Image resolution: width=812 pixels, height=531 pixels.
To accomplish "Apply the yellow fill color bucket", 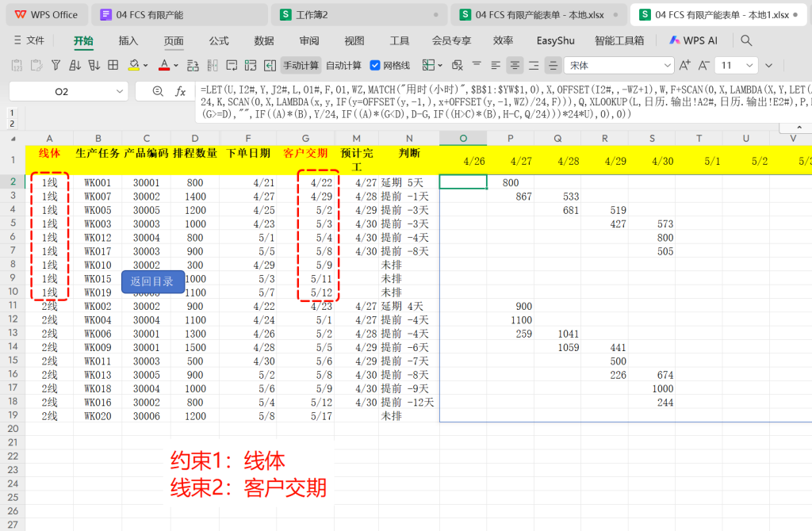I will pyautogui.click(x=133, y=65).
